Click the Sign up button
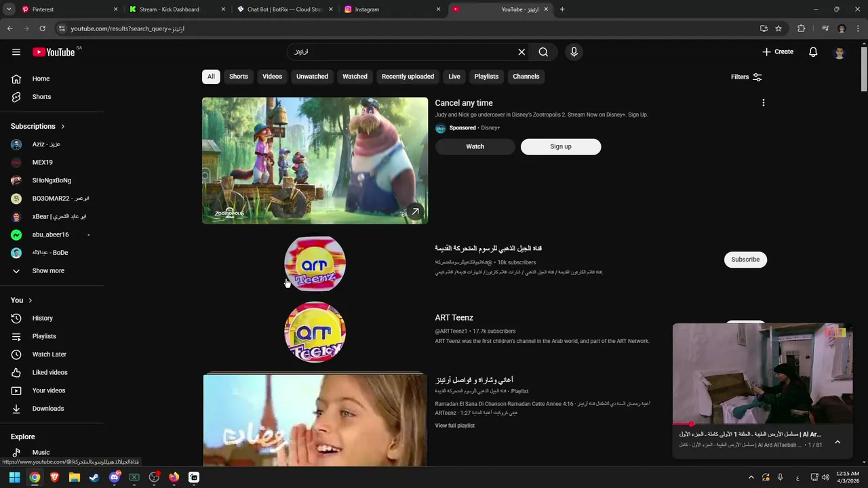 (x=561, y=146)
